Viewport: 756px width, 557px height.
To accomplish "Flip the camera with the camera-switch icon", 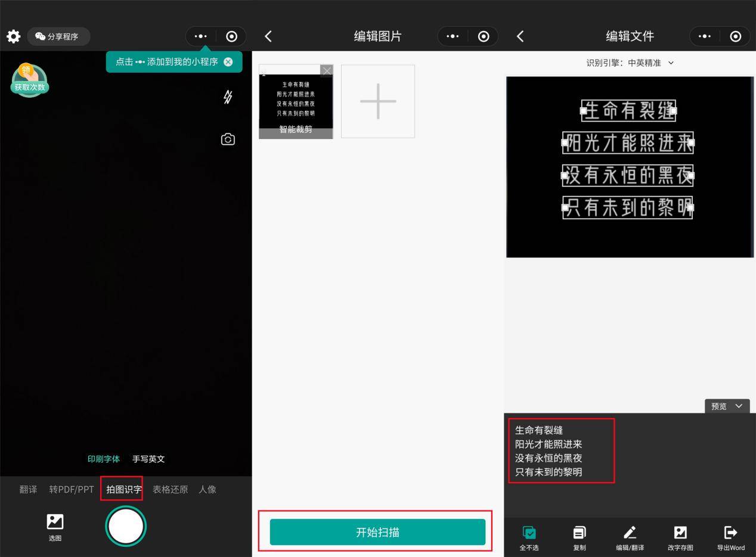I will pyautogui.click(x=228, y=139).
